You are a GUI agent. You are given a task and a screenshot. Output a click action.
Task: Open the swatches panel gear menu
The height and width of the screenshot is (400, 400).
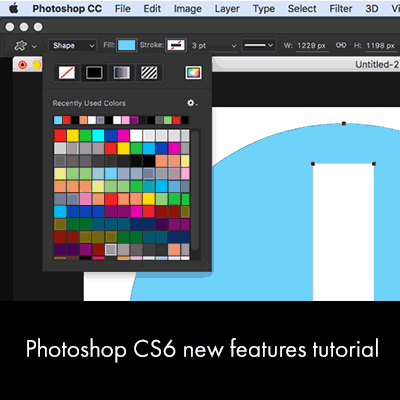(x=192, y=103)
